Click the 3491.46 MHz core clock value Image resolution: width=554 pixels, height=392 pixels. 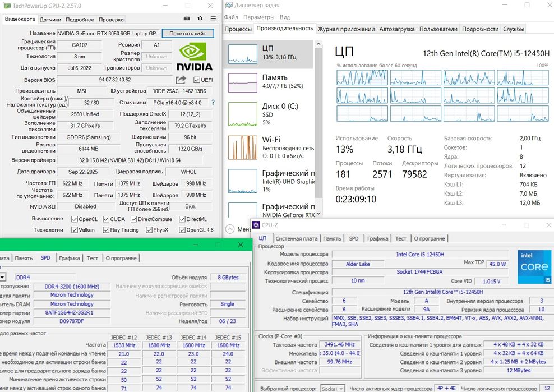tap(340, 344)
